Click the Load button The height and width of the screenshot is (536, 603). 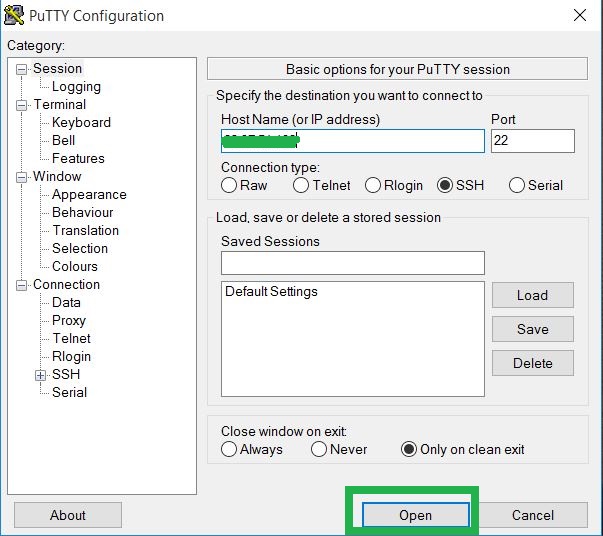(532, 295)
